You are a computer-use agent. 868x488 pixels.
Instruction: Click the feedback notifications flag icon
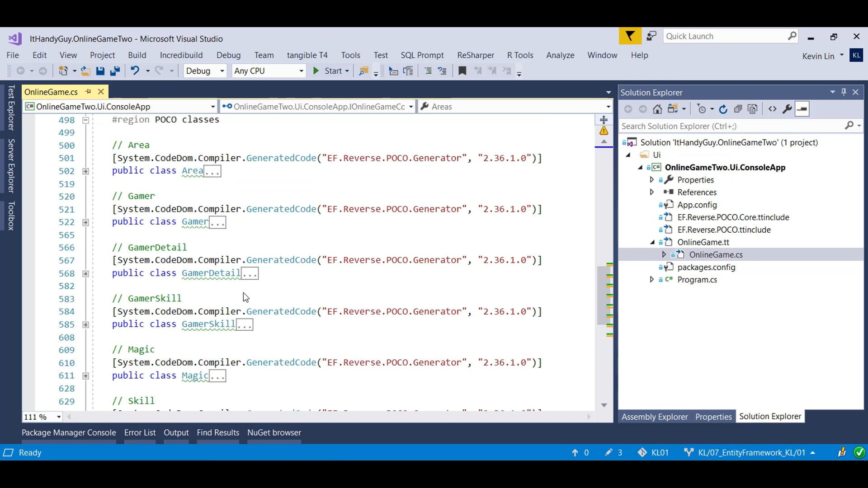click(x=630, y=36)
